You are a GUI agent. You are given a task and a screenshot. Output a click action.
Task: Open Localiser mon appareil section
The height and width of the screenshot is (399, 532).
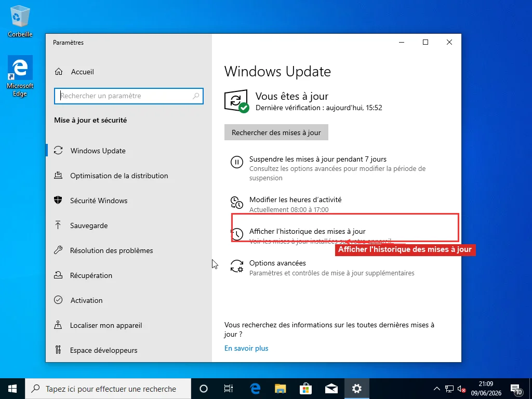point(129,325)
